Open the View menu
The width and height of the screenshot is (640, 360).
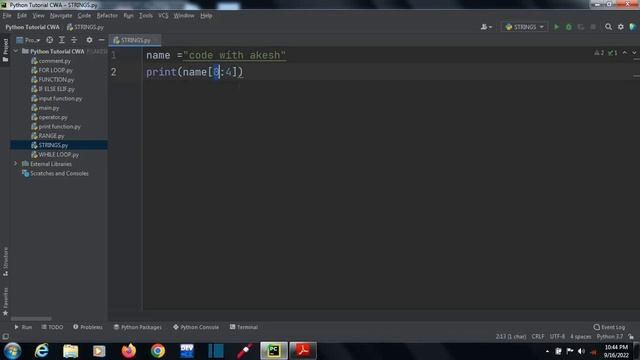click(x=38, y=16)
